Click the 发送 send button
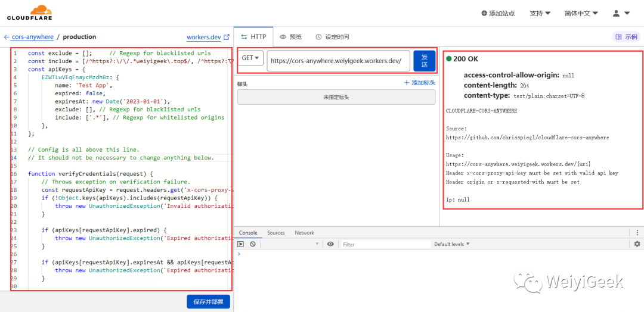 tap(425, 61)
